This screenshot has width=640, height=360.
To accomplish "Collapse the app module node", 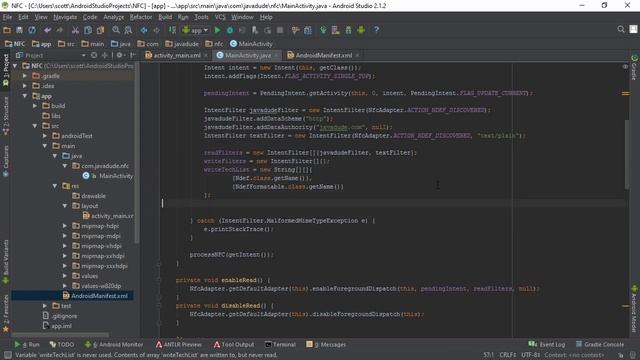I will [25, 96].
